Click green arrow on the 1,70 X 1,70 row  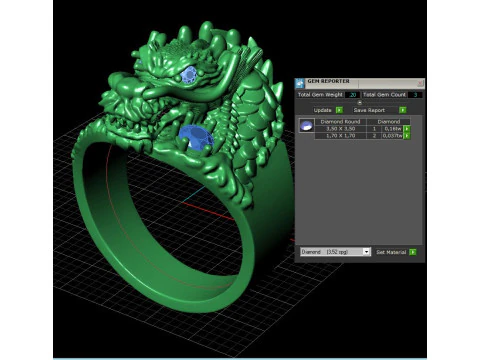pyautogui.click(x=407, y=136)
